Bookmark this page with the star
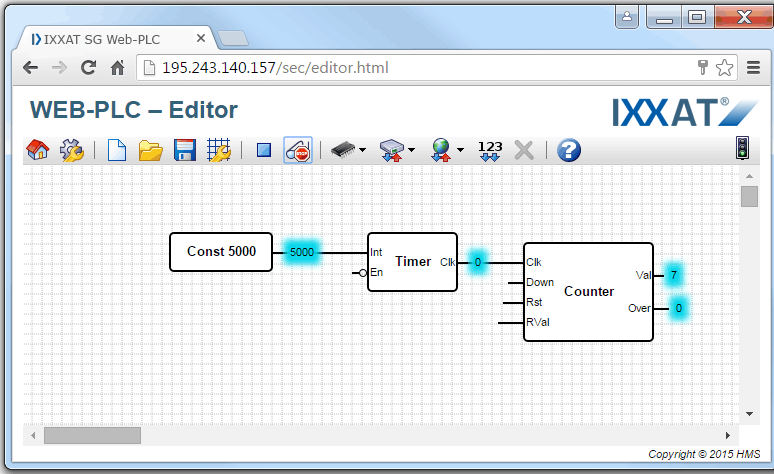 [x=724, y=68]
